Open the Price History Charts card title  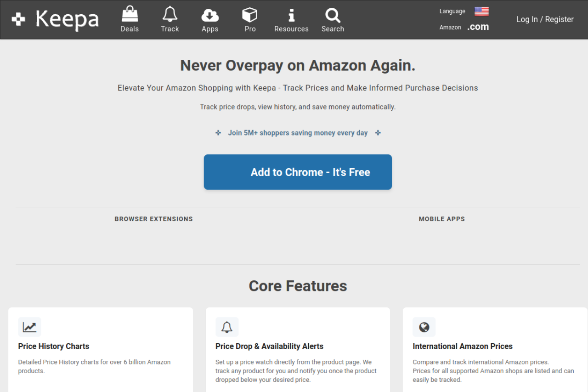(x=54, y=347)
